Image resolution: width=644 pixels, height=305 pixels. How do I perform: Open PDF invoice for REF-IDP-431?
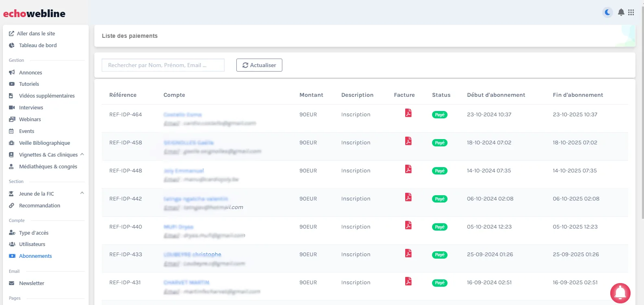click(408, 281)
